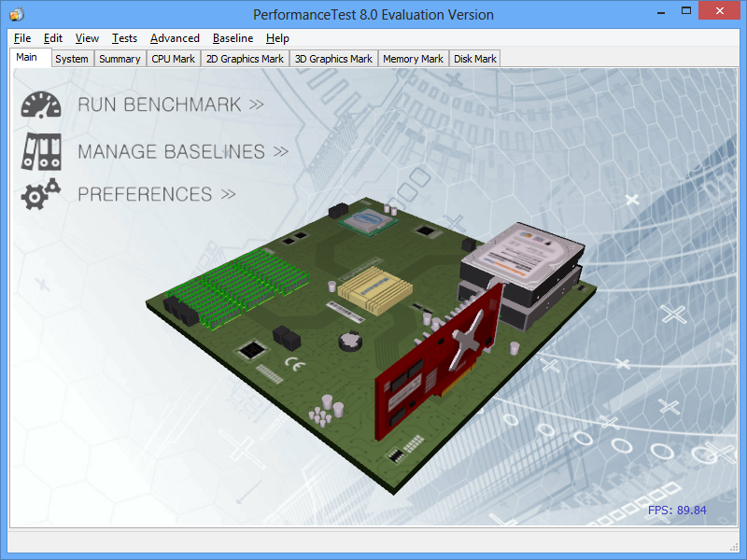This screenshot has width=747, height=560.
Task: Minimize the PerformanceTest window
Action: pyautogui.click(x=661, y=11)
